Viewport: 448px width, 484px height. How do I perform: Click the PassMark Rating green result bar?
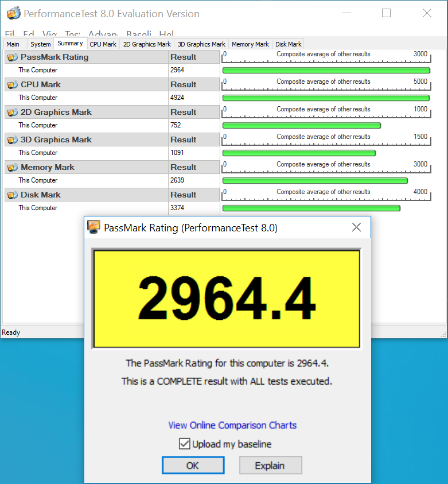[326, 71]
